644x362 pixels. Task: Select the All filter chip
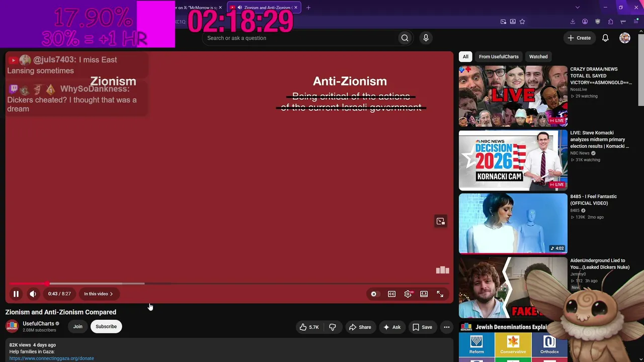[465, 57]
